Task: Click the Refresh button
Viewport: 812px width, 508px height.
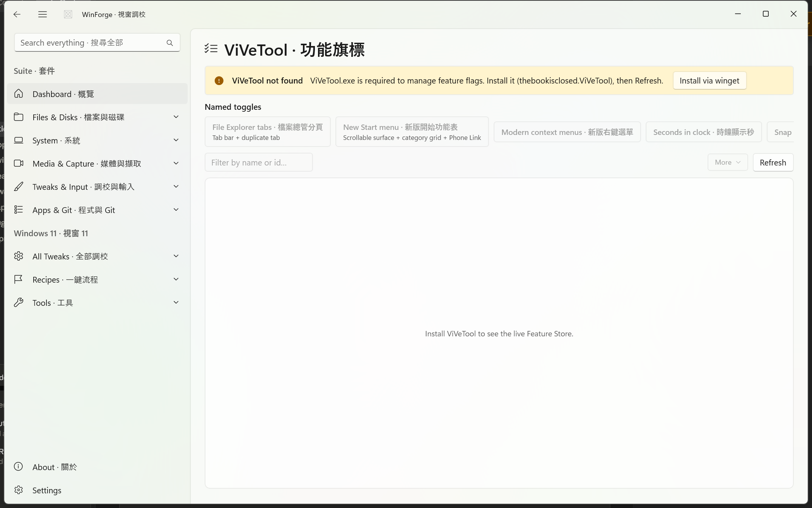Action: 773,162
